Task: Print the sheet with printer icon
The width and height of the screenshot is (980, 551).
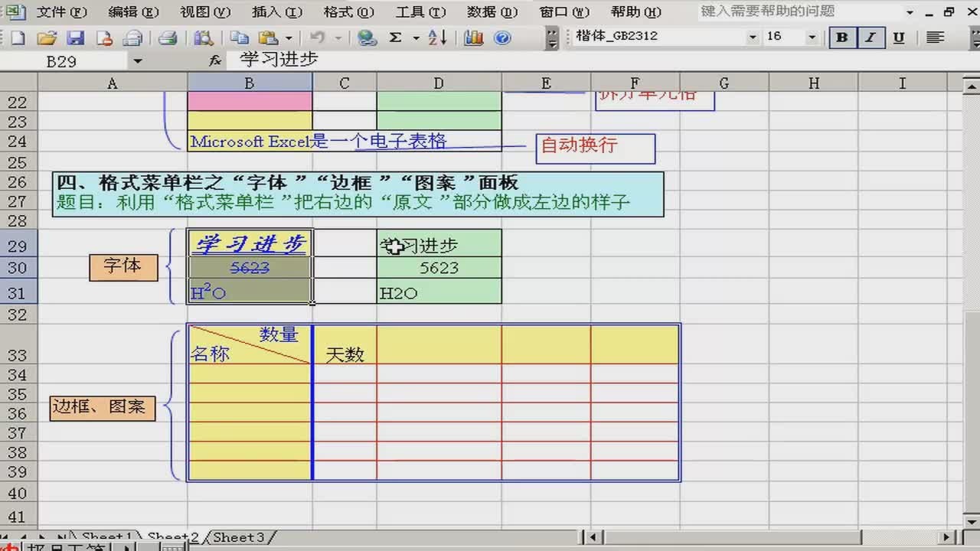Action: pos(168,37)
